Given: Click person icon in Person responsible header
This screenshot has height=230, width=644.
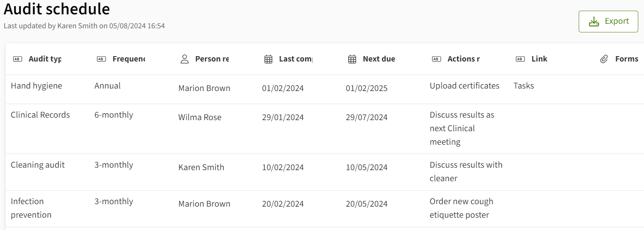Looking at the screenshot, I should point(185,59).
